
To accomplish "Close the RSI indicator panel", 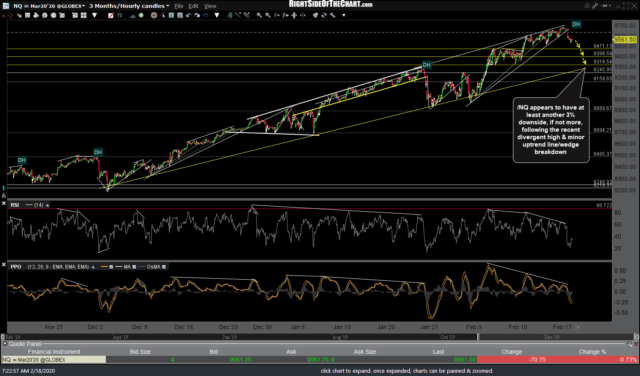I will pos(4,203).
